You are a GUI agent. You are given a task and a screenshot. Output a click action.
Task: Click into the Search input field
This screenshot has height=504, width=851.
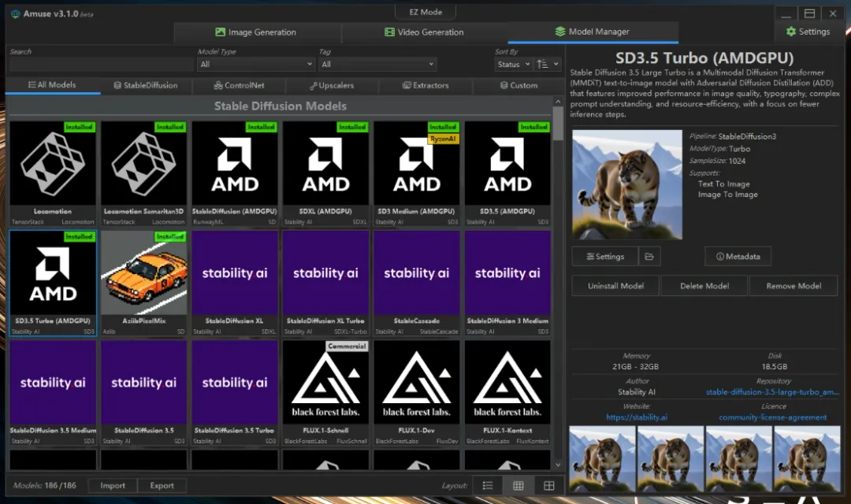[x=99, y=65]
